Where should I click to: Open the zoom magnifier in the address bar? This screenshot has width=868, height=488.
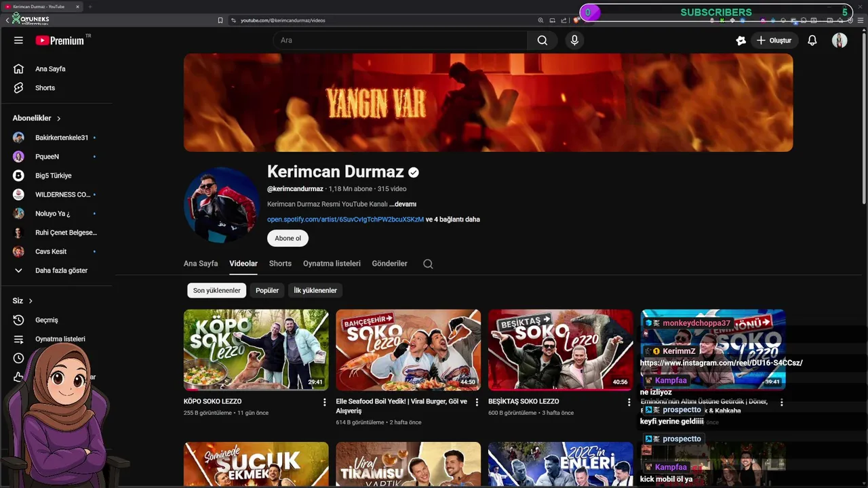point(540,20)
